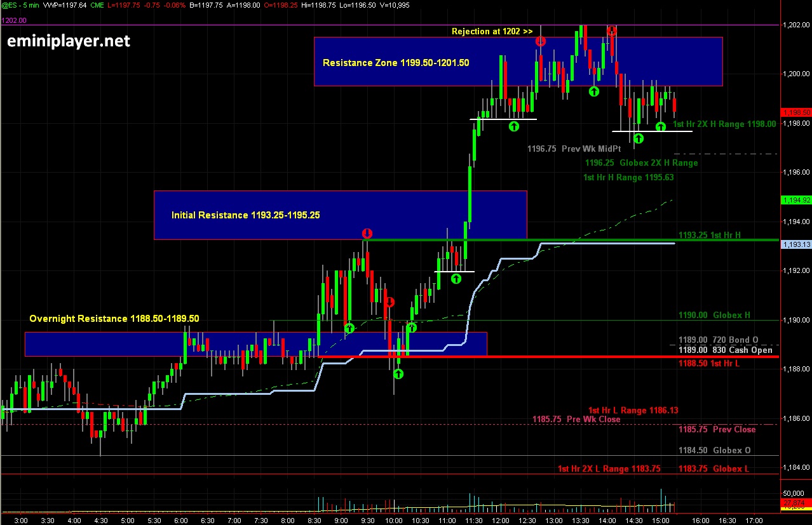Select the 'Rejection at 1202 >>' annotation
Viewport: 812px width, 525px height.
pyautogui.click(x=492, y=31)
